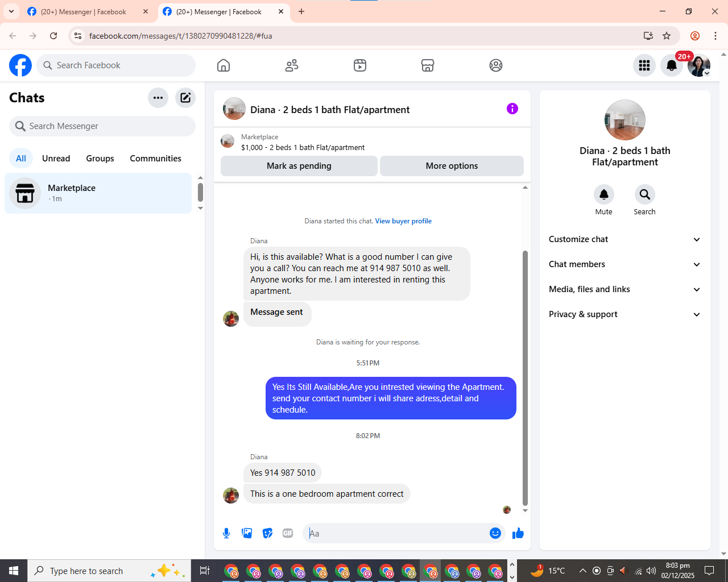This screenshot has width=728, height=582.
Task: Open the Marketplace chat in the list
Action: tap(98, 193)
